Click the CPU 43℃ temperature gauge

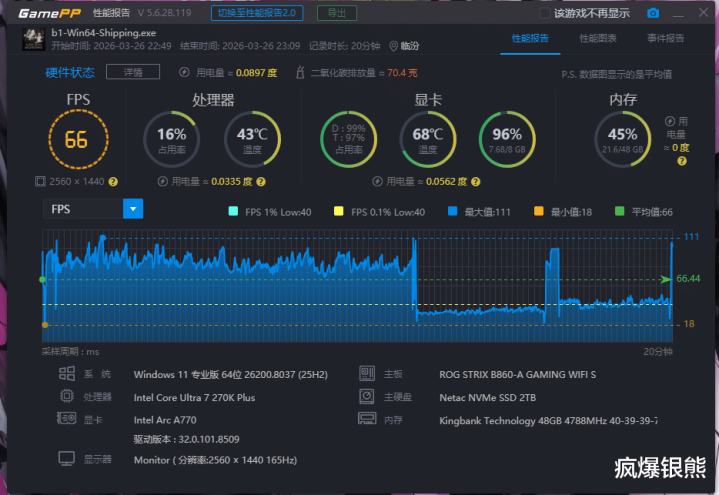click(252, 139)
